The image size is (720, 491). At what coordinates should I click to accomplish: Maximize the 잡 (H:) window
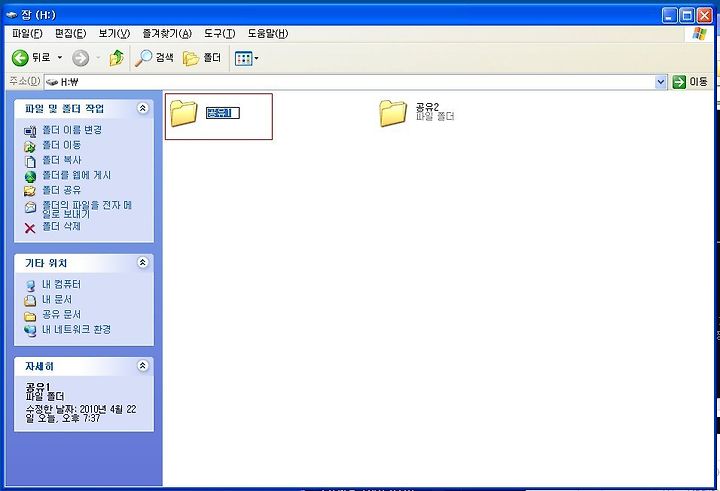coord(687,16)
